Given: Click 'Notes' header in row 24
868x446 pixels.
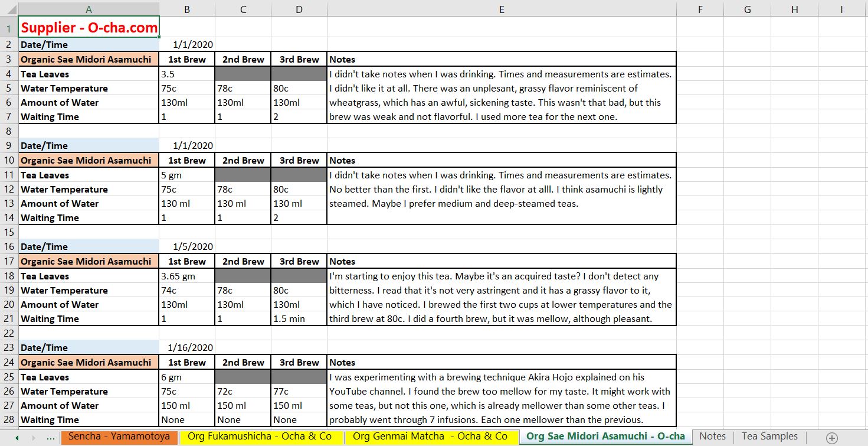Looking at the screenshot, I should tap(502, 362).
